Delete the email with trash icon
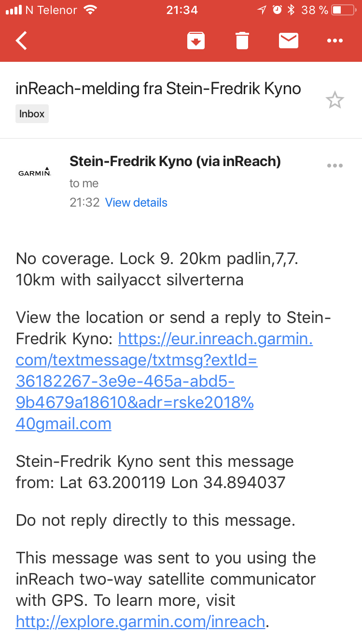The width and height of the screenshot is (362, 644). (242, 41)
